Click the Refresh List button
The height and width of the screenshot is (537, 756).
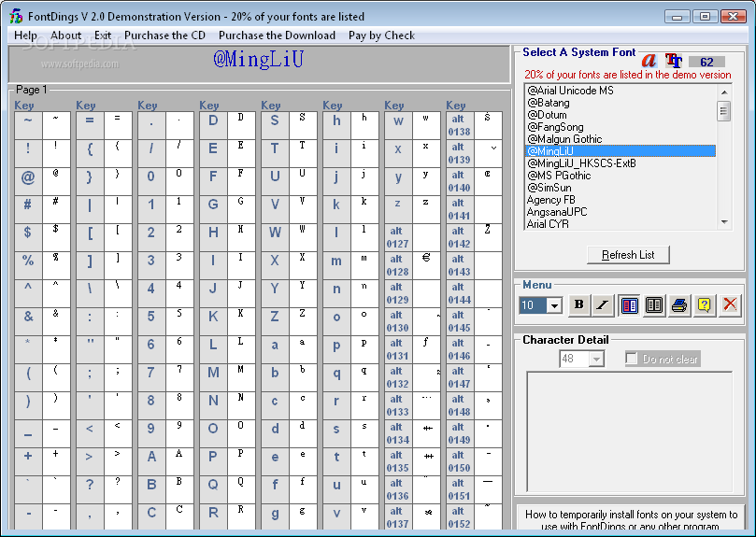pos(628,255)
